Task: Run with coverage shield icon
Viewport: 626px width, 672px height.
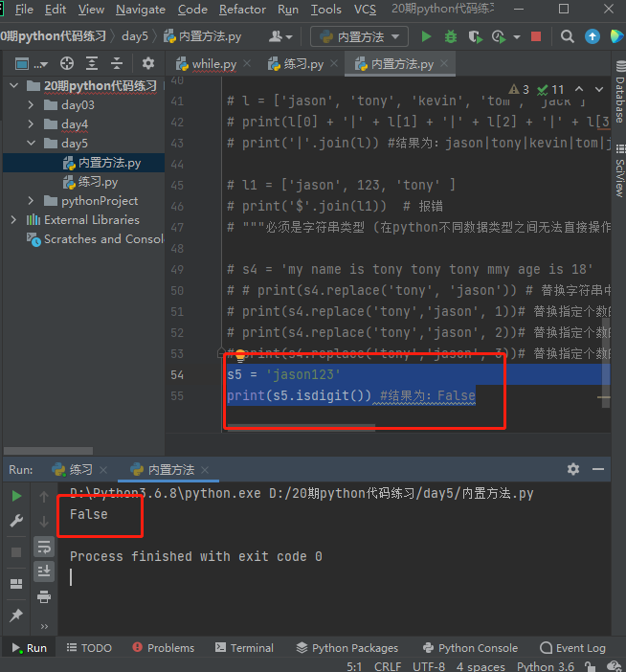Action: click(475, 37)
